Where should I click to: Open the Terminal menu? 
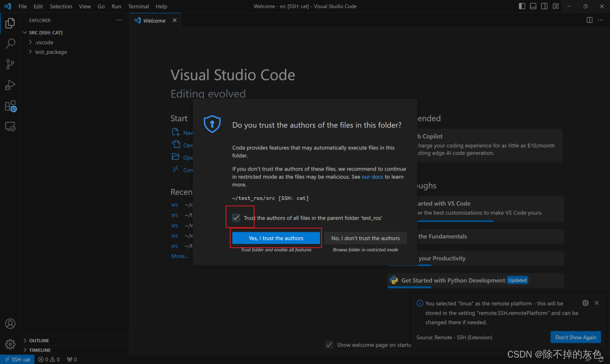138,6
